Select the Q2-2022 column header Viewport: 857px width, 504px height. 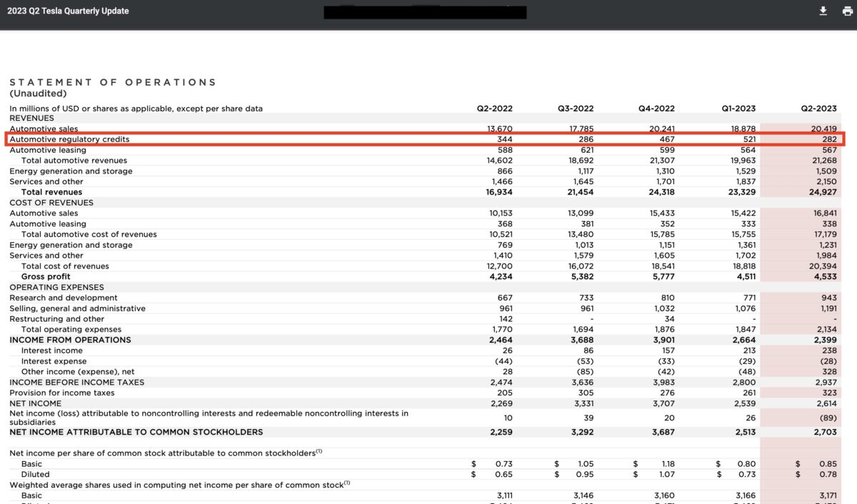(495, 109)
